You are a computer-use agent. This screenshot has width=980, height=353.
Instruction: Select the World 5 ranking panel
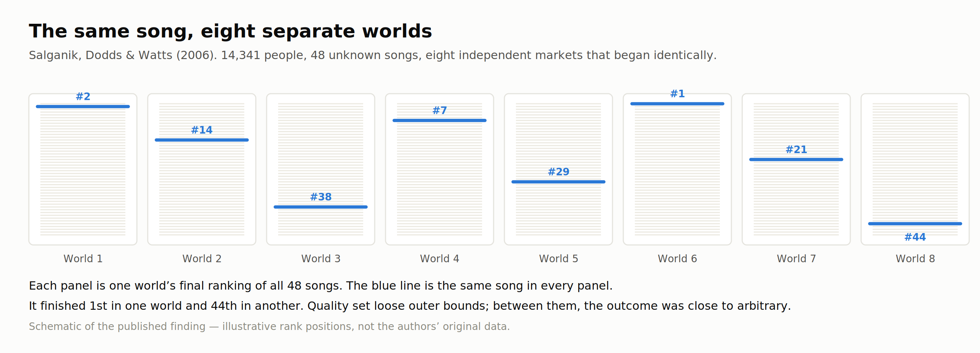558,169
